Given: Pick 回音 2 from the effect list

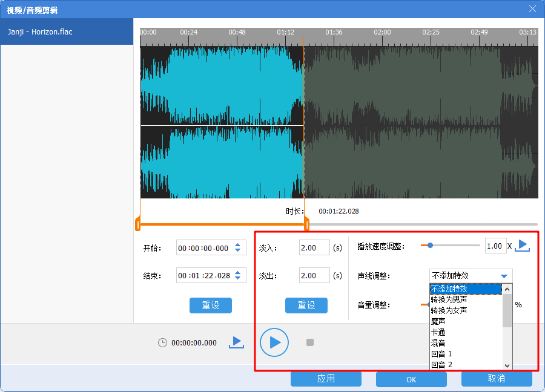Looking at the screenshot, I should coord(466,365).
